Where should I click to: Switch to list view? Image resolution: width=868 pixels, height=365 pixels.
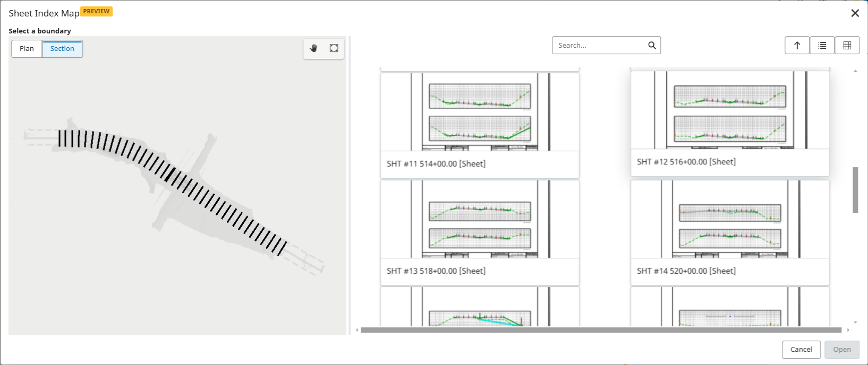(822, 46)
